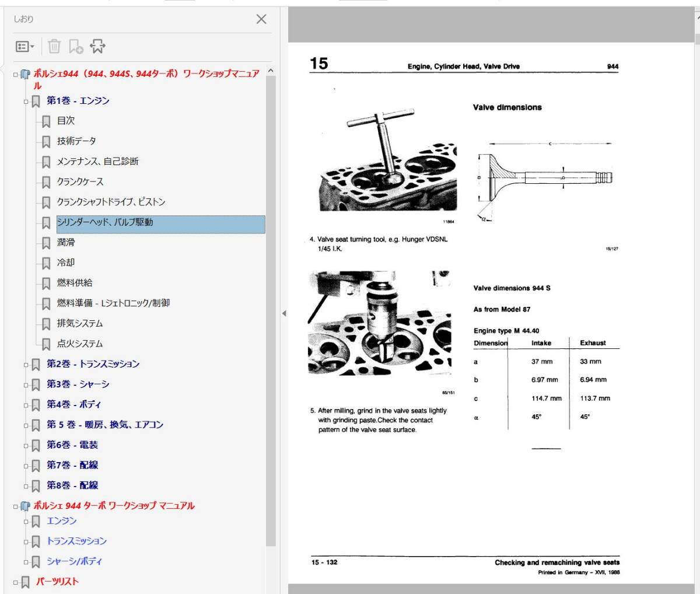Click the しおり panel title

click(24, 19)
